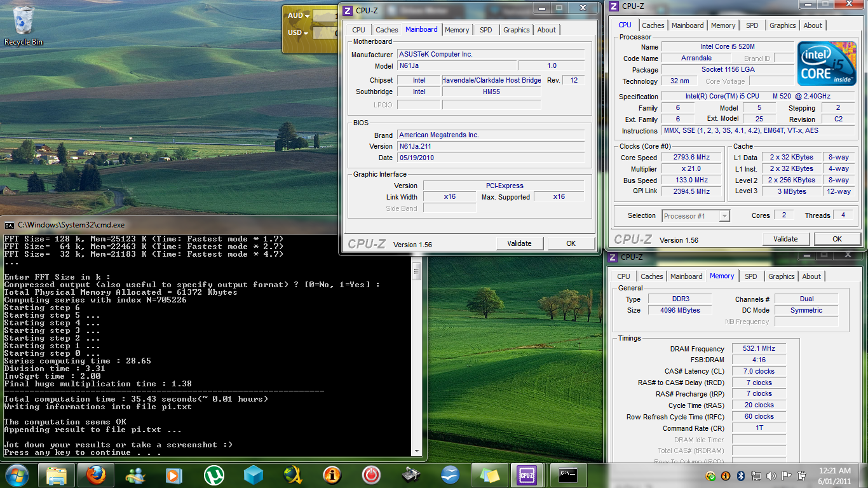Viewport: 868px width, 488px height.
Task: Open SPD tab in DDR3 timings CPU-Z window
Action: 751,276
